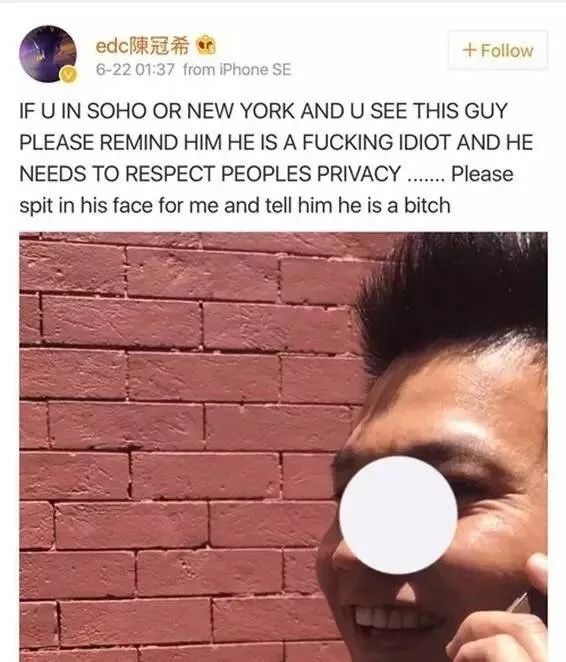Image resolution: width=566 pixels, height=662 pixels.
Task: Click the word "from" before iPhone SE
Action: tap(198, 70)
